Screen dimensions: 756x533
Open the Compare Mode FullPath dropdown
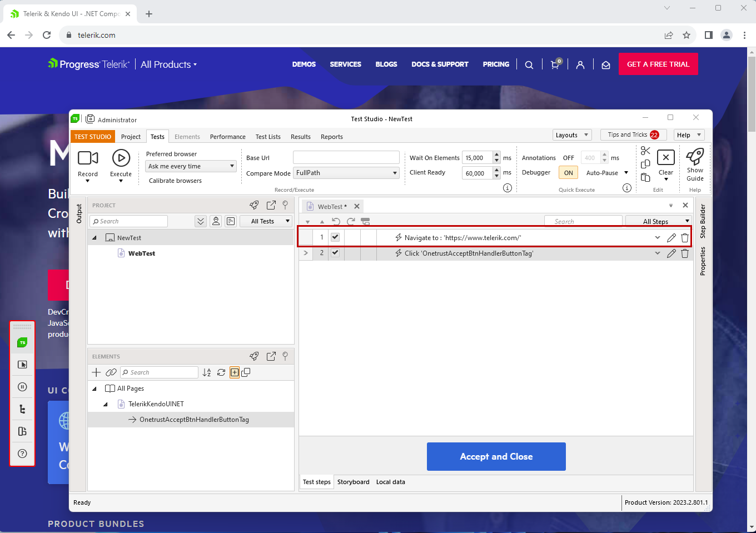click(x=346, y=173)
